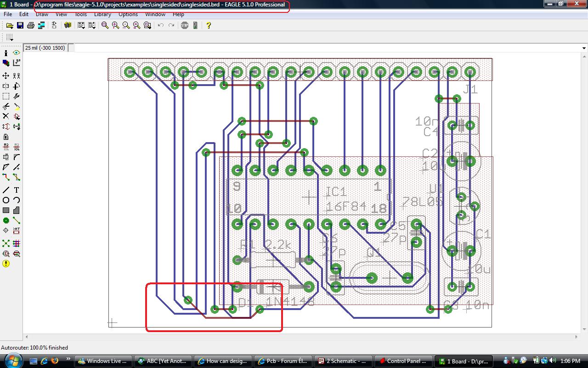Undo the last action
588x368 pixels.
(x=161, y=25)
